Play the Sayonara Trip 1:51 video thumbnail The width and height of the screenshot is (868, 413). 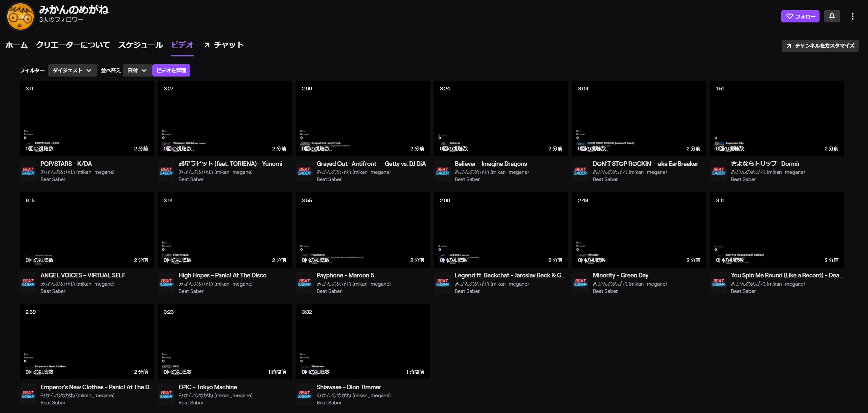(x=777, y=118)
